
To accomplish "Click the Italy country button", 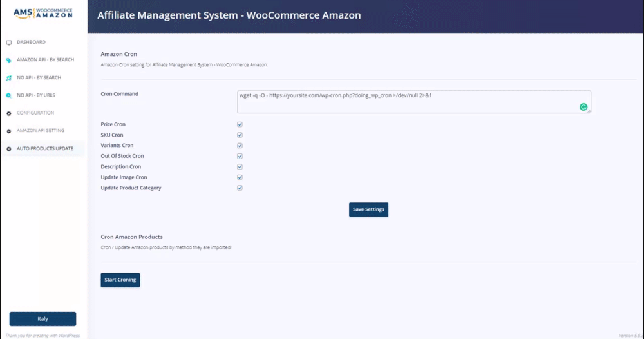I will point(43,319).
